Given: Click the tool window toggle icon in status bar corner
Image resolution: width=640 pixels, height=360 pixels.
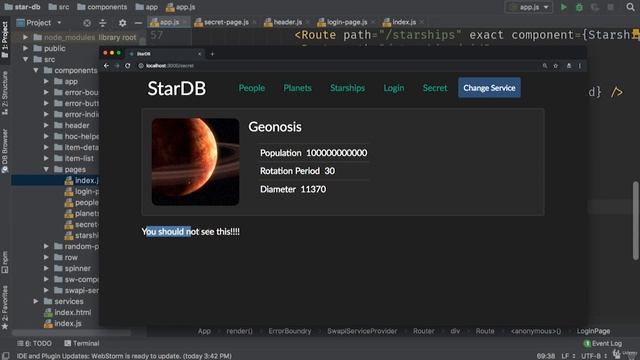Looking at the screenshot, I should (6, 356).
